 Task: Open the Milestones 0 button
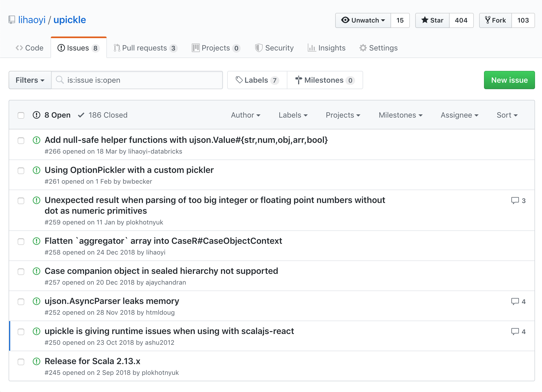click(325, 80)
